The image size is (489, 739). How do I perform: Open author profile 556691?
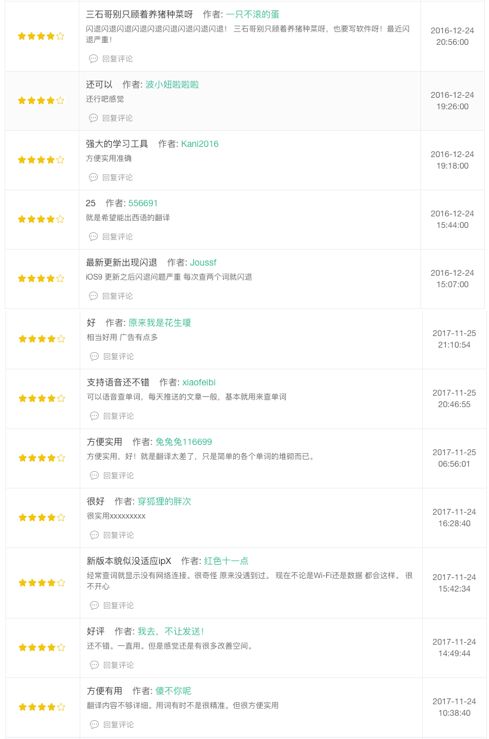(143, 203)
